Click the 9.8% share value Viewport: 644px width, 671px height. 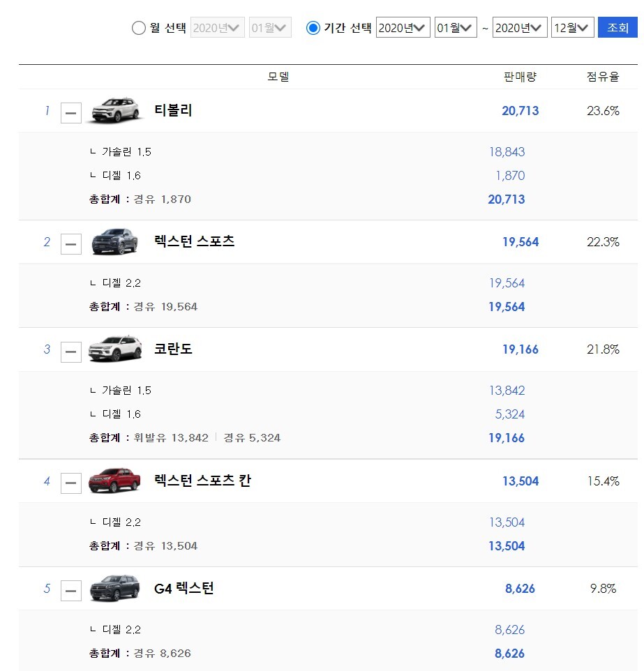[603, 589]
